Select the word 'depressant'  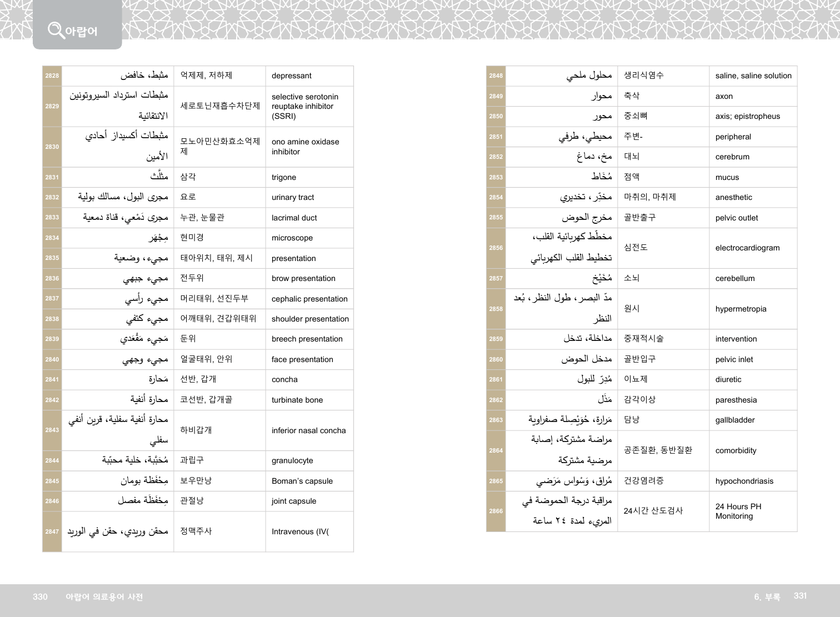tap(291, 76)
